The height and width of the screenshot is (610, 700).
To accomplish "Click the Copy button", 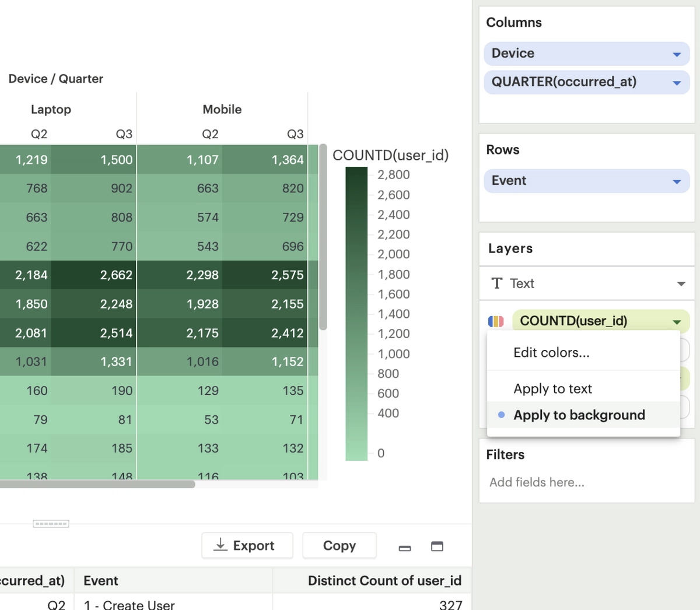I will click(339, 545).
